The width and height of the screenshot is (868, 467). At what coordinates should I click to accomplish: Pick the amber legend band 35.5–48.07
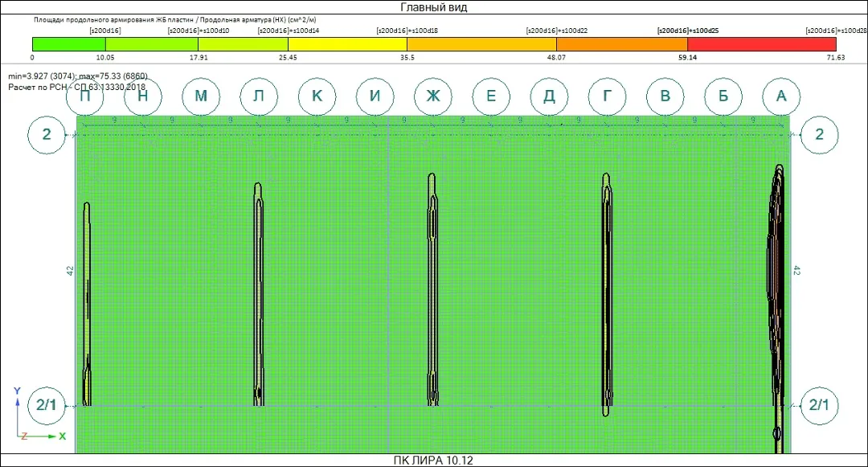pos(481,44)
